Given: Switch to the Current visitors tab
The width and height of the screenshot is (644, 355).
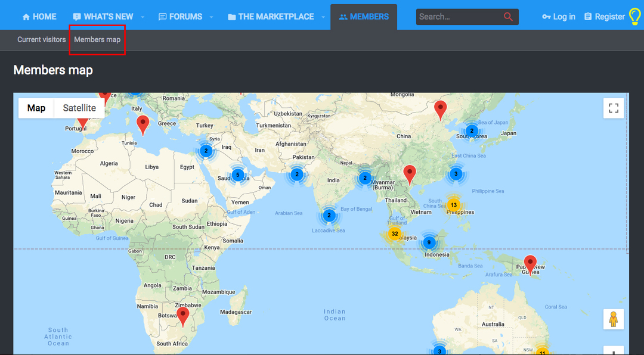Looking at the screenshot, I should [x=41, y=39].
